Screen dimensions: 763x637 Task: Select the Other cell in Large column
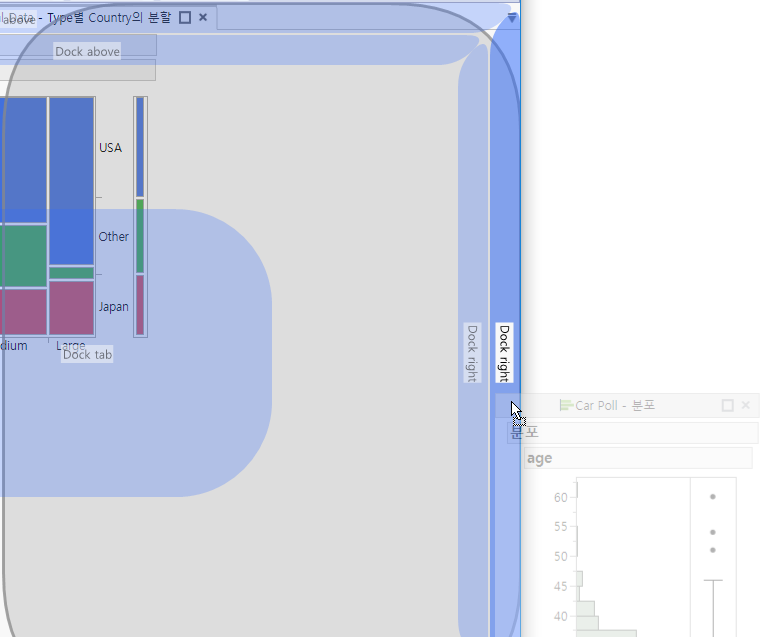point(72,273)
